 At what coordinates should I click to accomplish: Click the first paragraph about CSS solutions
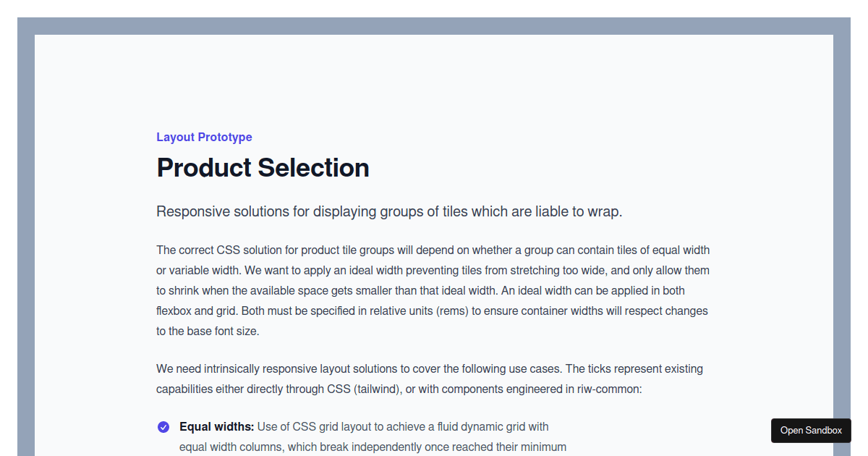pyautogui.click(x=432, y=290)
